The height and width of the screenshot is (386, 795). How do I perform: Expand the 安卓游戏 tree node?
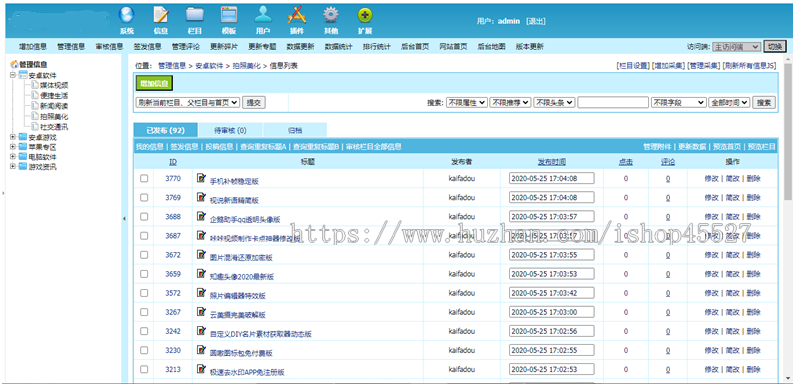tap(13, 137)
